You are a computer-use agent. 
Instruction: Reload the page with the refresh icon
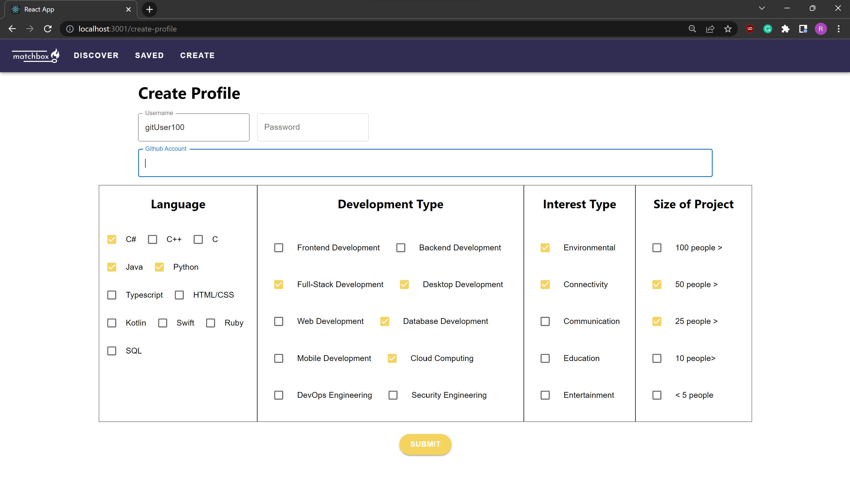click(48, 29)
